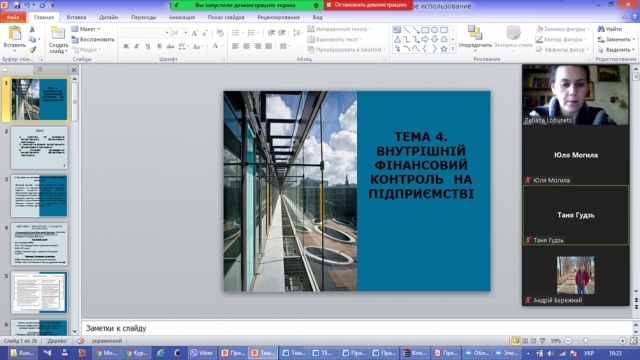Align text right in paragraph group

[x=257, y=46]
